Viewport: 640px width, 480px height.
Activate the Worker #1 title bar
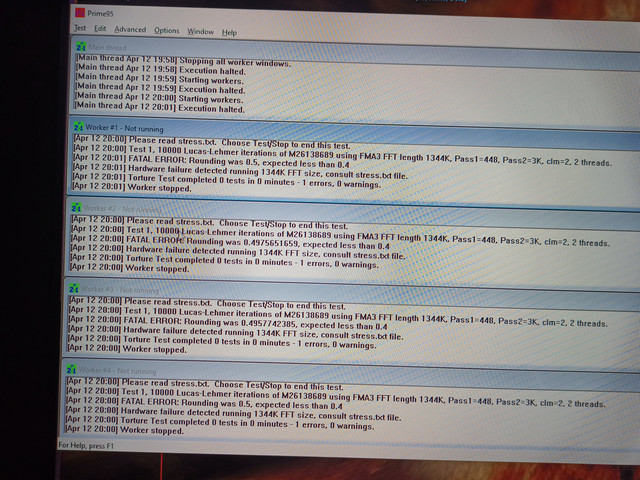click(x=350, y=127)
